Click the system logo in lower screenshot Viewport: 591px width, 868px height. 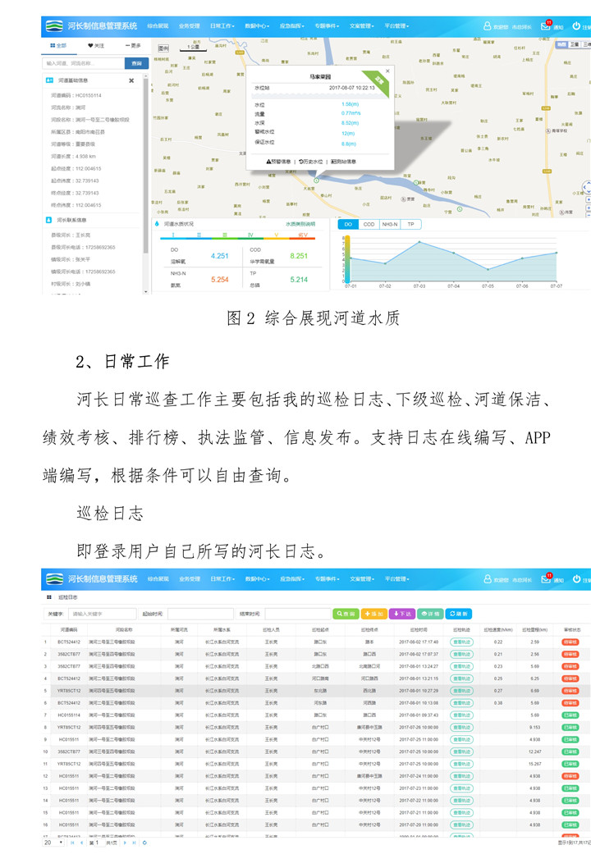tap(54, 578)
